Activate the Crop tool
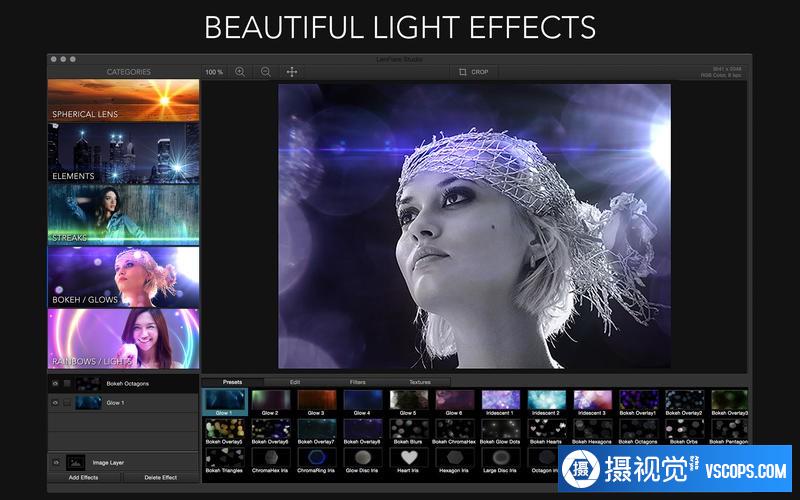Screen dimensions: 800x500 (473, 72)
